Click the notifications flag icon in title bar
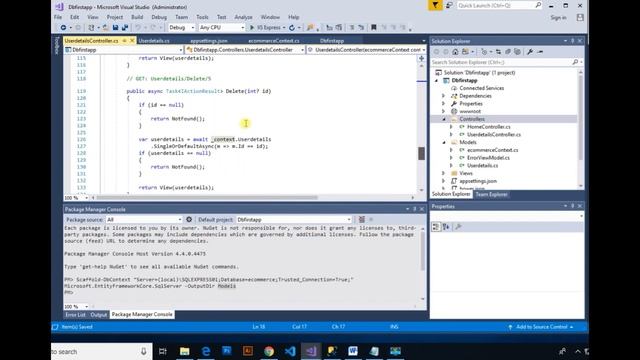Screen dimensions: 640x360 435,5
